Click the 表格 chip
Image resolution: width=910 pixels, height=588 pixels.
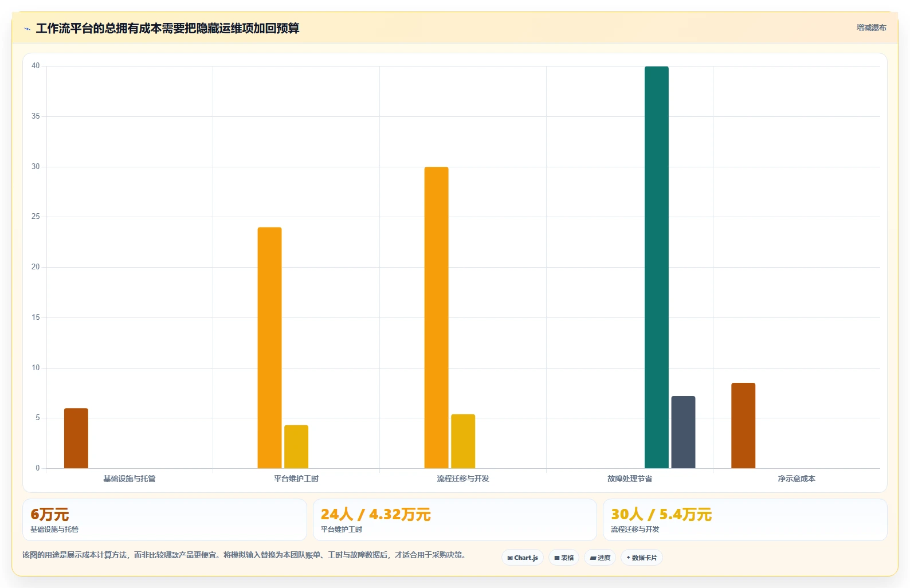pos(564,558)
